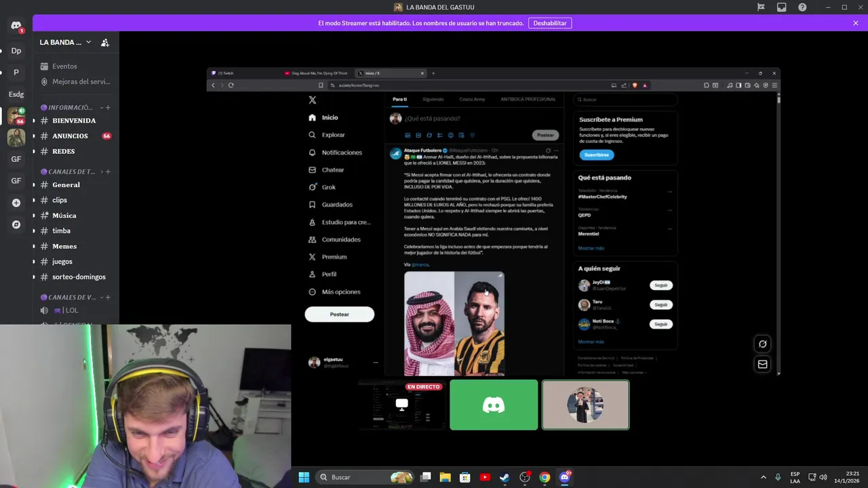Open the Eventos item
Viewport: 868px width, 488px height.
coord(75,66)
